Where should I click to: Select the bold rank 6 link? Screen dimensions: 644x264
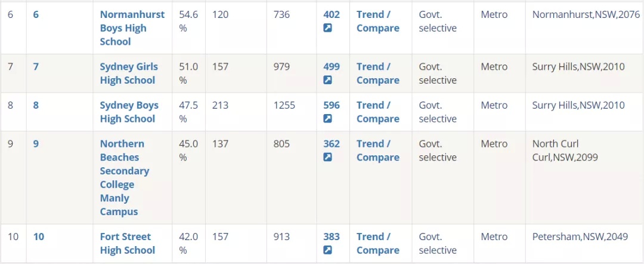click(36, 15)
